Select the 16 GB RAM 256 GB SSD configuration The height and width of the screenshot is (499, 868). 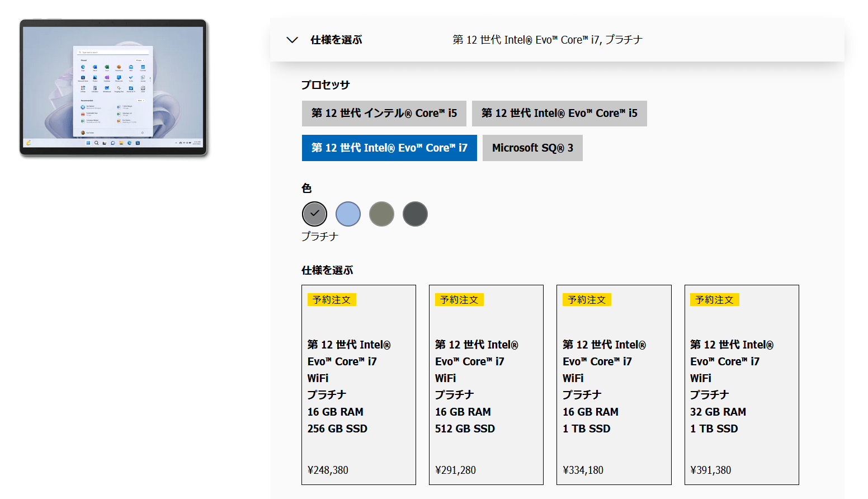click(358, 385)
